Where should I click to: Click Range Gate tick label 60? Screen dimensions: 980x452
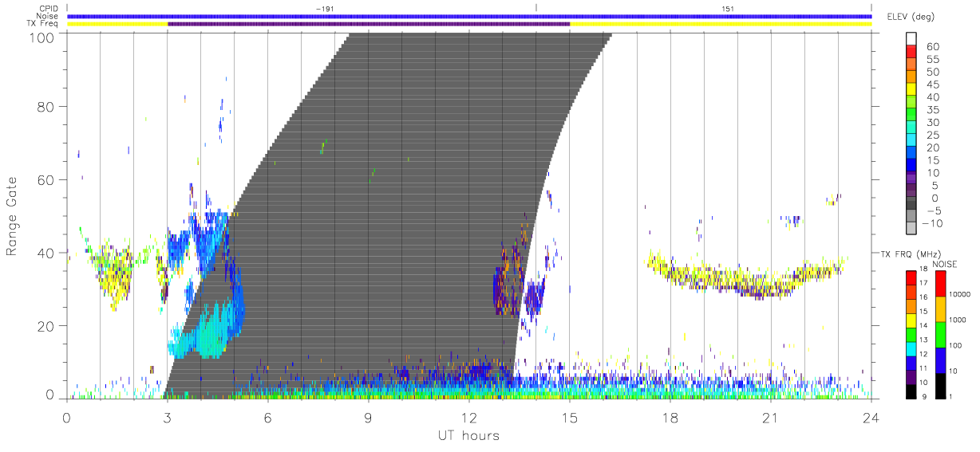coord(46,180)
